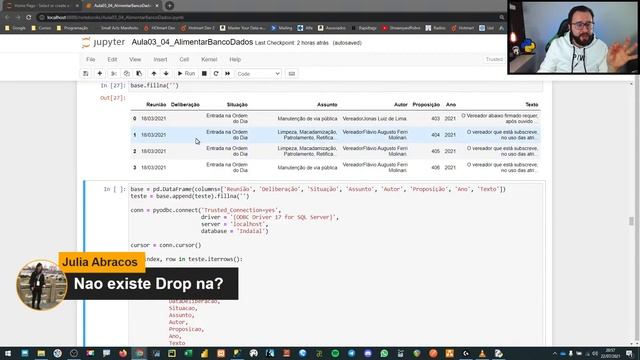Open the Mailing bookmark

click(282, 28)
